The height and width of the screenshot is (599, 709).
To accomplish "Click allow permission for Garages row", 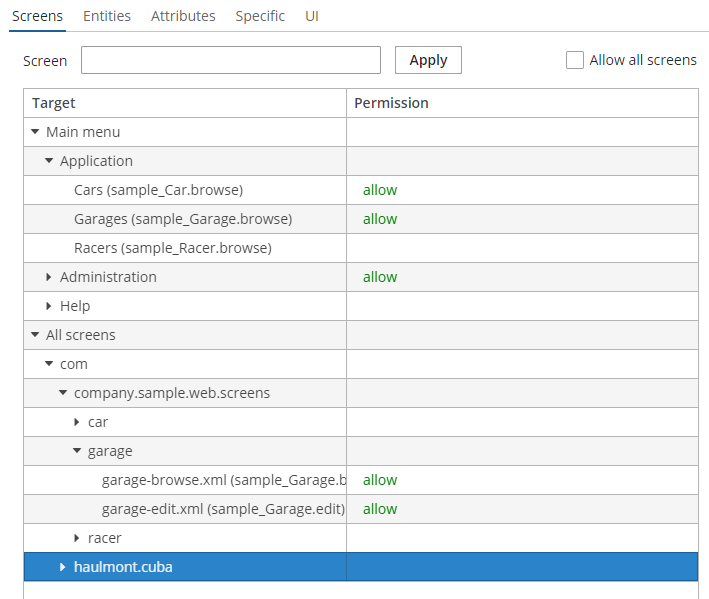I will (380, 219).
